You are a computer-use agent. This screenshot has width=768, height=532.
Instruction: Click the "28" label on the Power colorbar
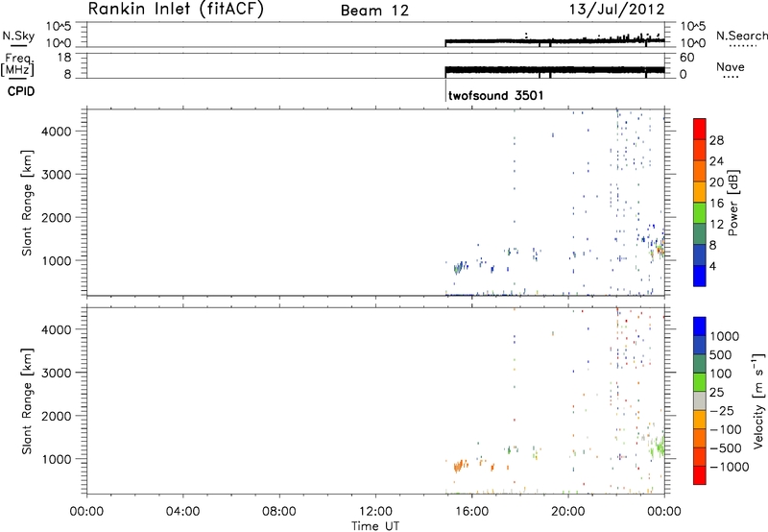[x=716, y=140]
